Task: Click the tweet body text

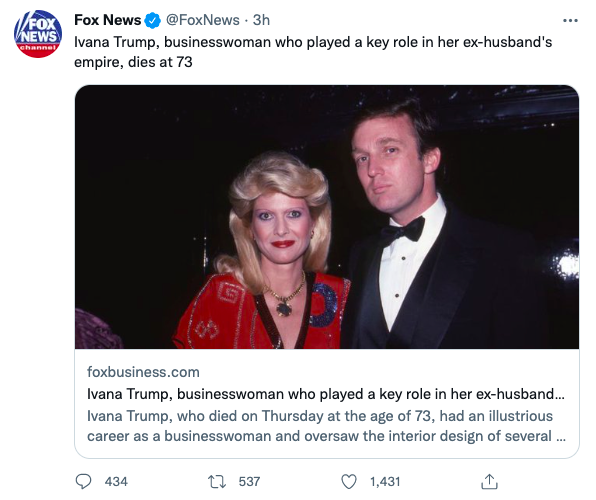Action: tap(313, 52)
